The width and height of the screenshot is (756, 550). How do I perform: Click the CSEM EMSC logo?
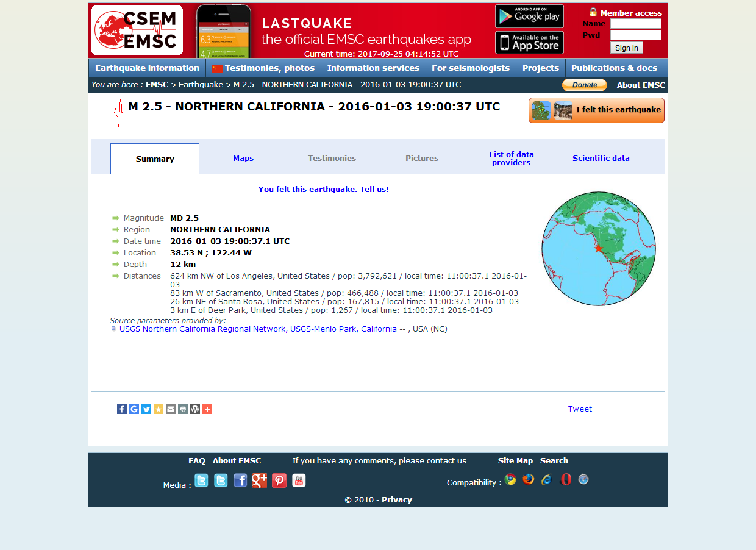coord(137,30)
